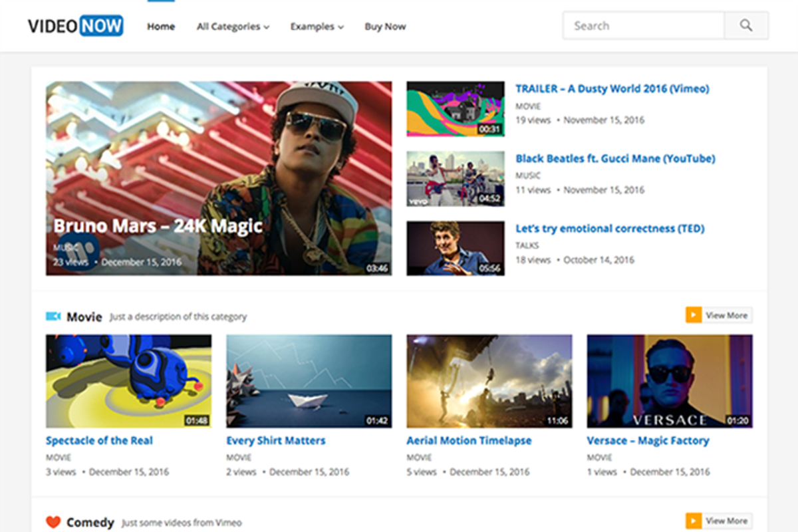This screenshot has width=798, height=532.
Task: Open the Bruno Mars – 24K Magic featured video
Action: click(x=219, y=178)
